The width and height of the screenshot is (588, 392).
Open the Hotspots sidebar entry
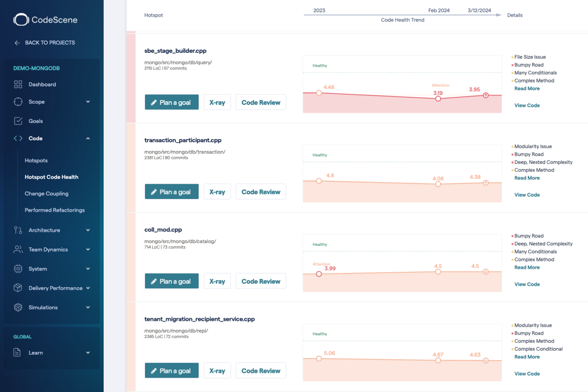[36, 160]
